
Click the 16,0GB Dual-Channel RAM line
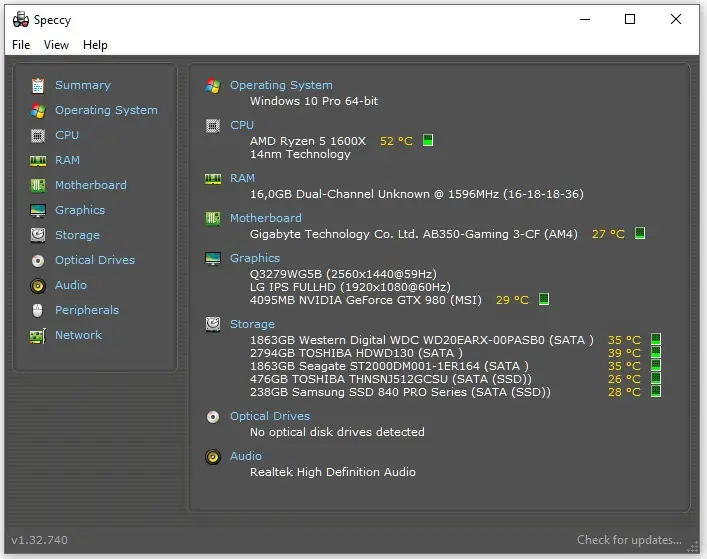417,194
